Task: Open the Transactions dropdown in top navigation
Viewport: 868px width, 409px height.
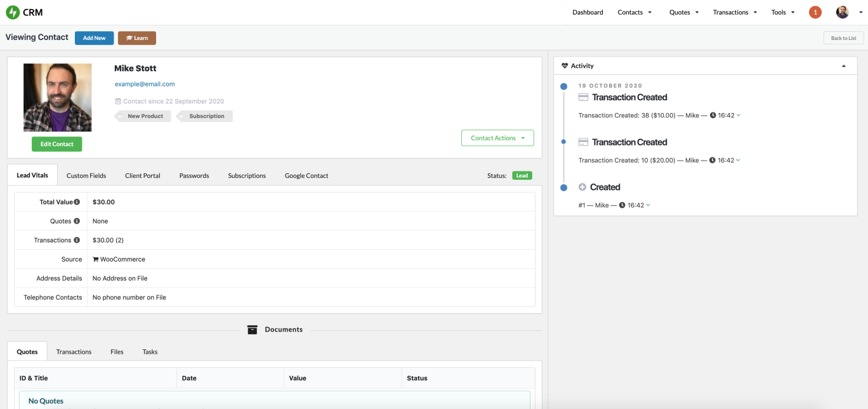Action: [735, 12]
